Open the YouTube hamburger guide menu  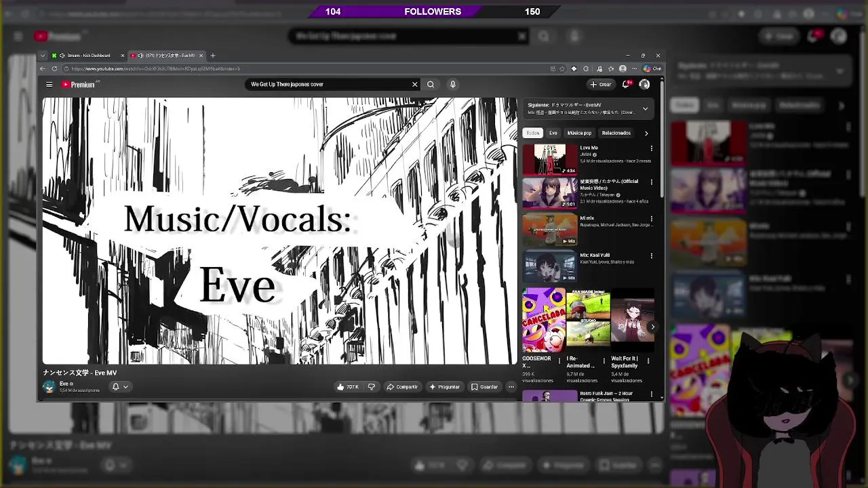point(49,85)
